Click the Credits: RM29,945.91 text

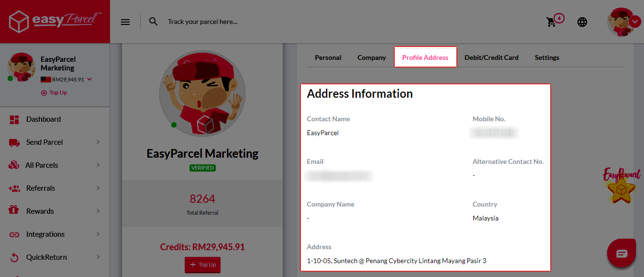pos(202,247)
